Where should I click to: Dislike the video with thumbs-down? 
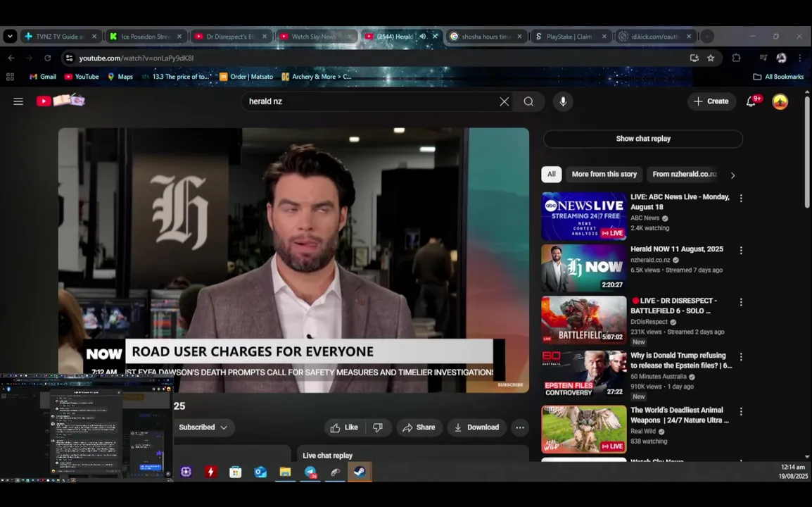[x=378, y=427]
